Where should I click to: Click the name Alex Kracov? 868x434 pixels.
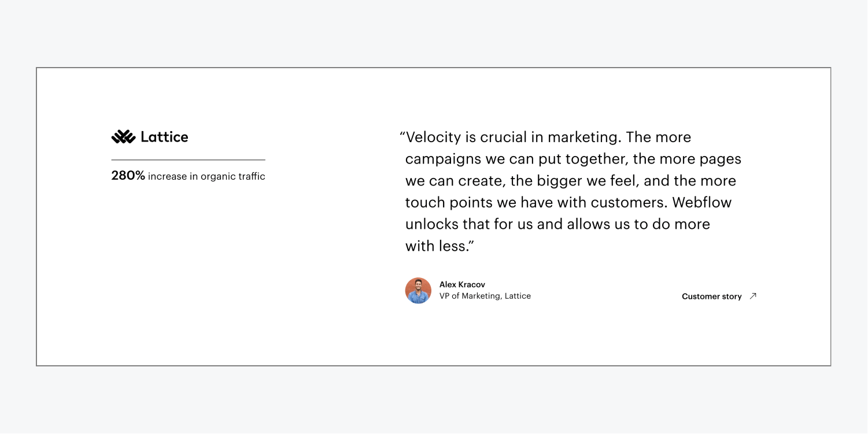(462, 284)
